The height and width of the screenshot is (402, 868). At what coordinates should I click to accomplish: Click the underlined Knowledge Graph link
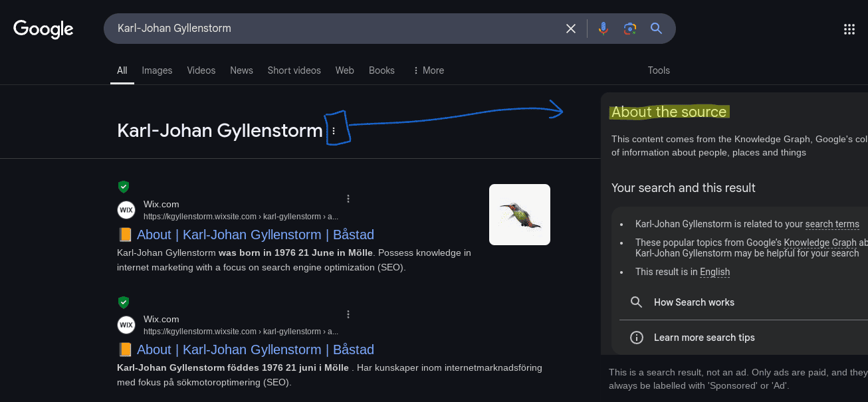(820, 243)
